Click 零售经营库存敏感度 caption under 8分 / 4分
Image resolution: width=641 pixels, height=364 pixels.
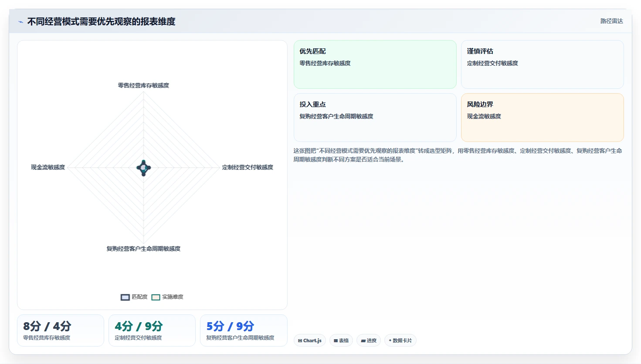point(47,338)
